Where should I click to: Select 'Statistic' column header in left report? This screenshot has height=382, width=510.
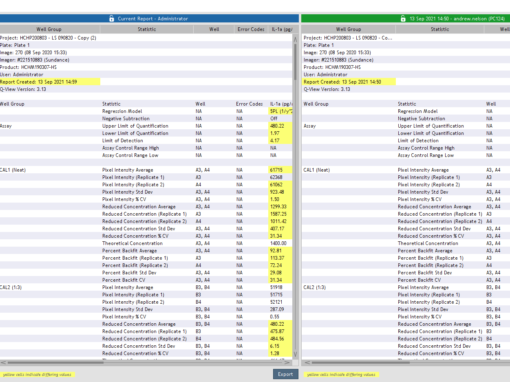[x=147, y=29]
